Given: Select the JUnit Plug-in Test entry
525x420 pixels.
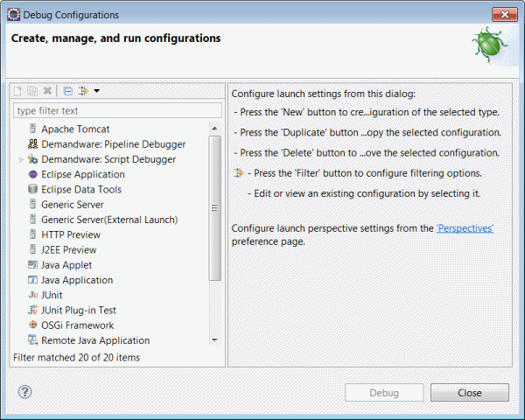Looking at the screenshot, I should pyautogui.click(x=79, y=310).
